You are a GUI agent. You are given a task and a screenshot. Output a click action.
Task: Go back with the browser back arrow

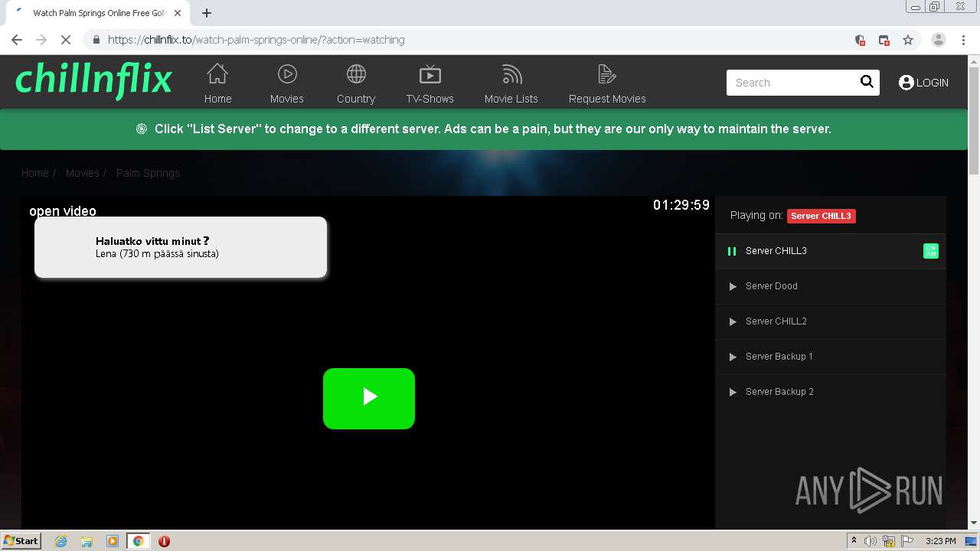click(17, 40)
